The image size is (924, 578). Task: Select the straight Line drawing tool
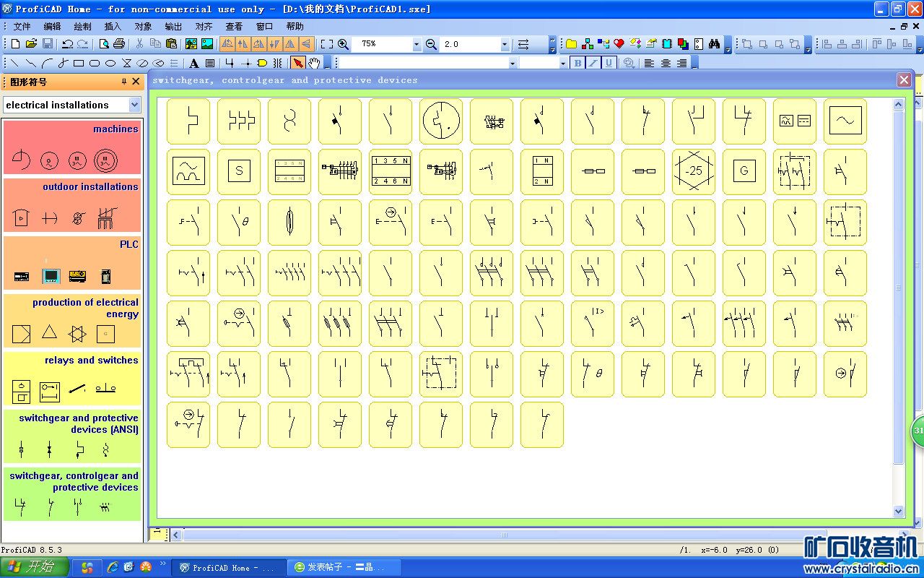click(x=14, y=63)
